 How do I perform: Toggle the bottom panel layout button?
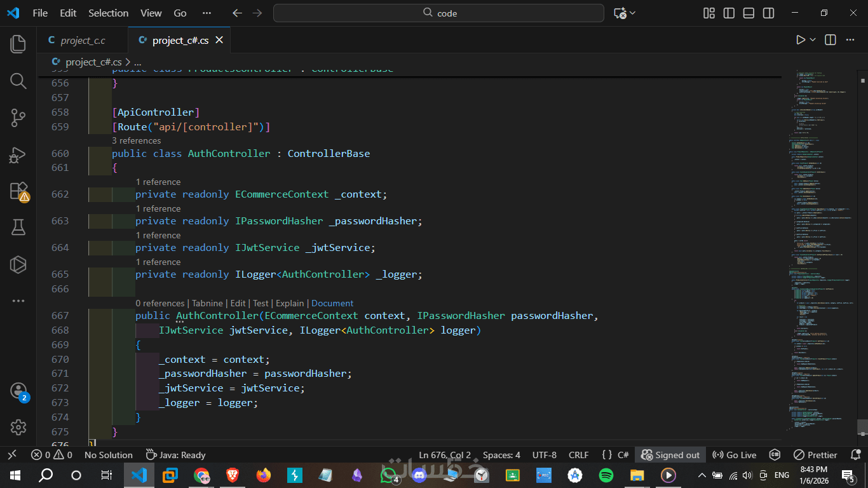pos(749,13)
